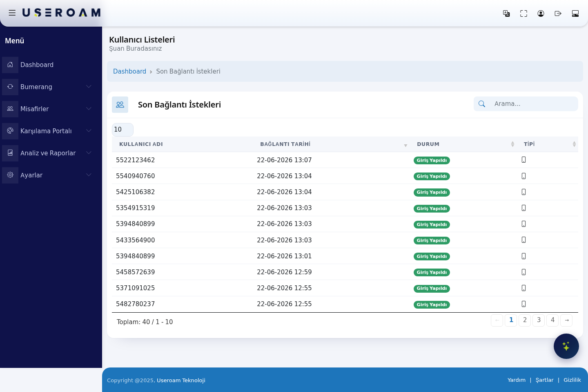Click device icon in row 5540940760

coord(524,176)
